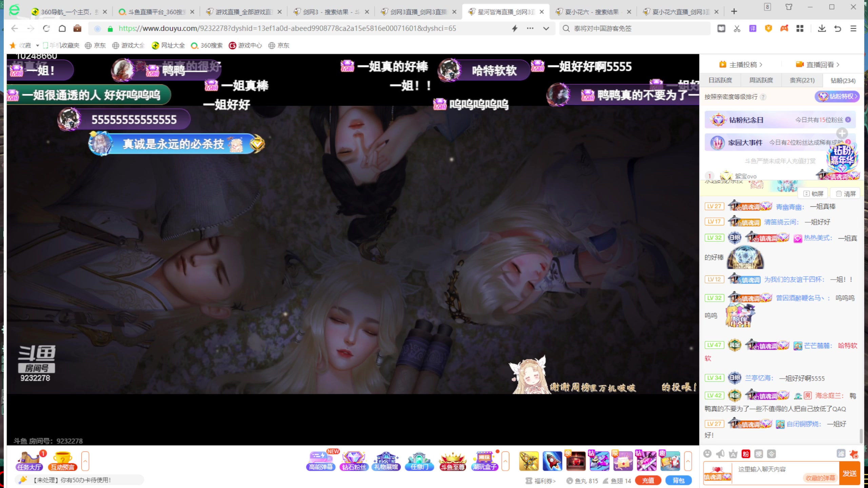
Task: Click the browser extensions grid icon
Action: [800, 28]
